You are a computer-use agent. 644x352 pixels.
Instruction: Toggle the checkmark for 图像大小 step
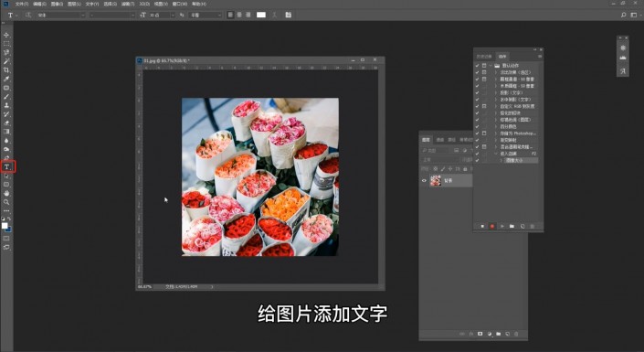[477, 160]
